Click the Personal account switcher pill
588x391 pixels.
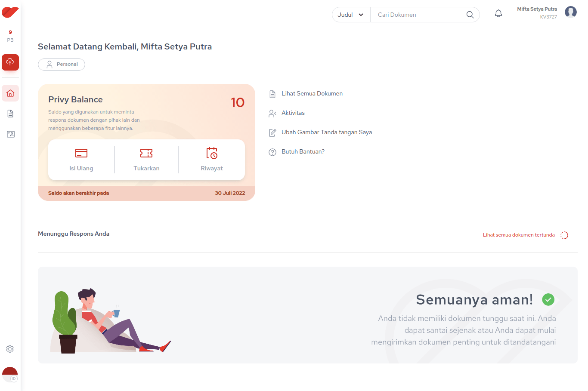click(x=62, y=65)
